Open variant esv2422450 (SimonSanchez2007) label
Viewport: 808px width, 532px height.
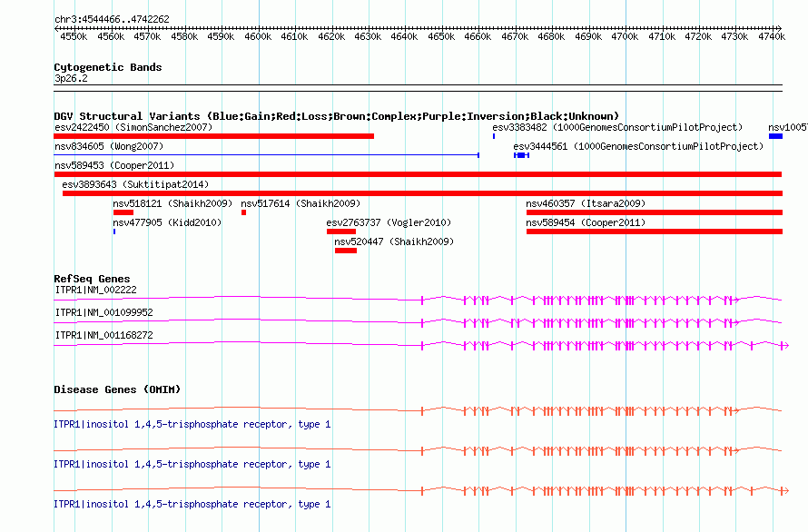point(133,127)
